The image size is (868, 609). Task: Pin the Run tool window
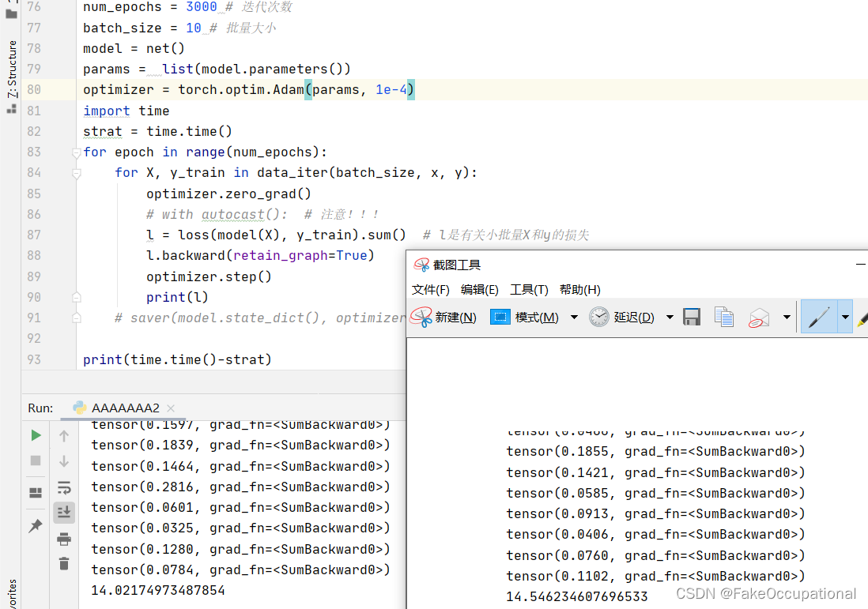36,524
